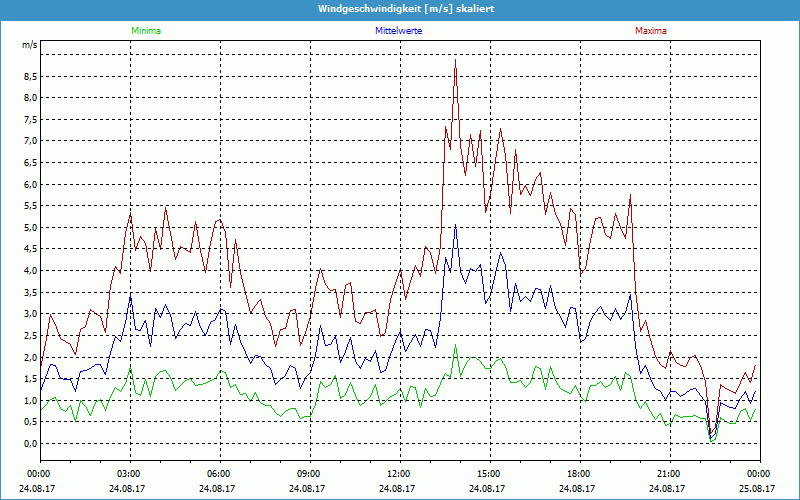Click the 6,5 y-axis value
The image size is (800, 500).
coord(31,163)
